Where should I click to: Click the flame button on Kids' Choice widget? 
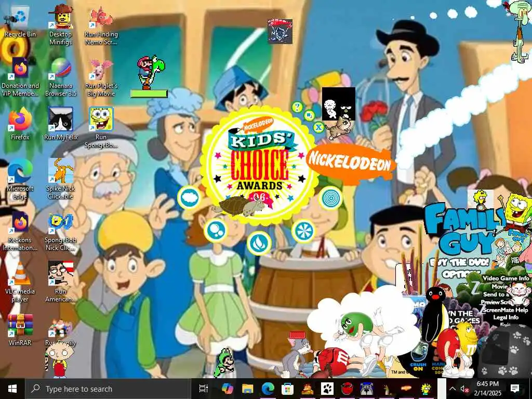259,243
